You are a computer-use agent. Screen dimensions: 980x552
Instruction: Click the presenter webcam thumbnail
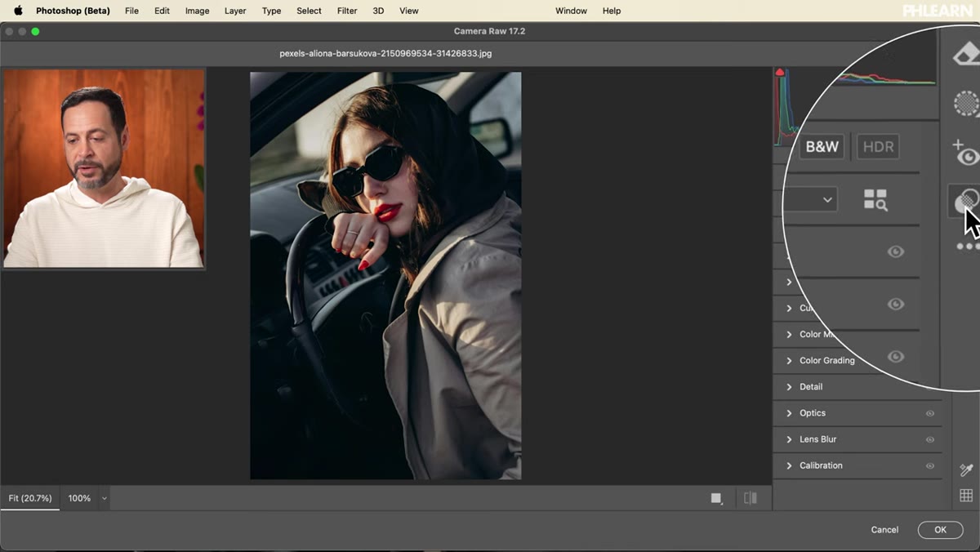tap(104, 168)
